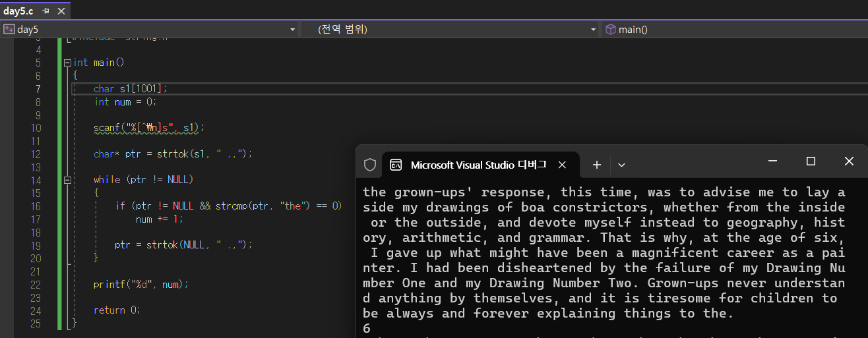This screenshot has width=868, height=338.
Task: Click the strcmp condition line
Action: (x=229, y=206)
